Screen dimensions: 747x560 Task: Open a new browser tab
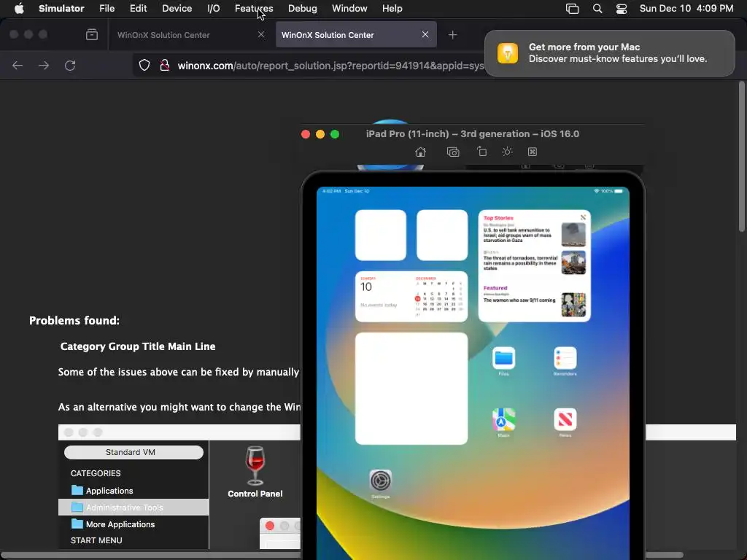(x=452, y=35)
